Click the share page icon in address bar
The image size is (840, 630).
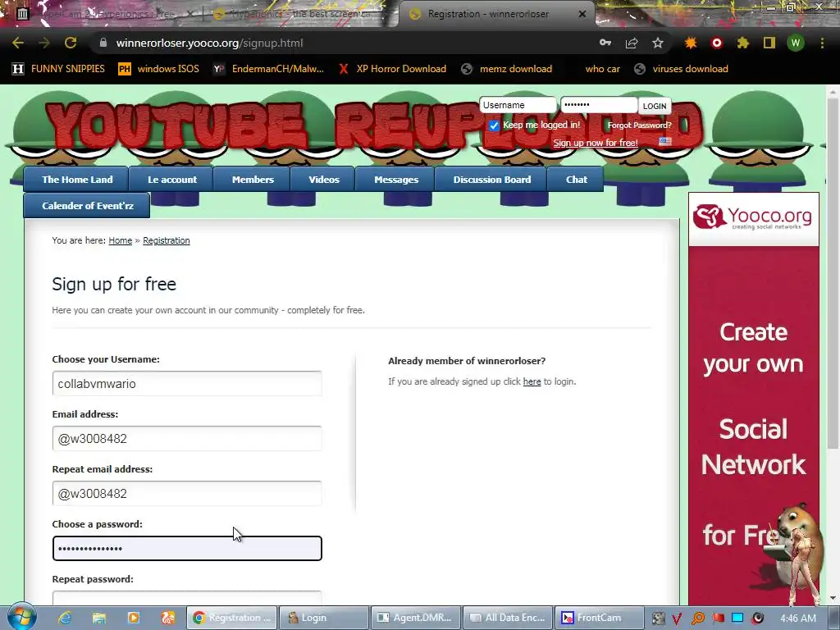pos(632,43)
